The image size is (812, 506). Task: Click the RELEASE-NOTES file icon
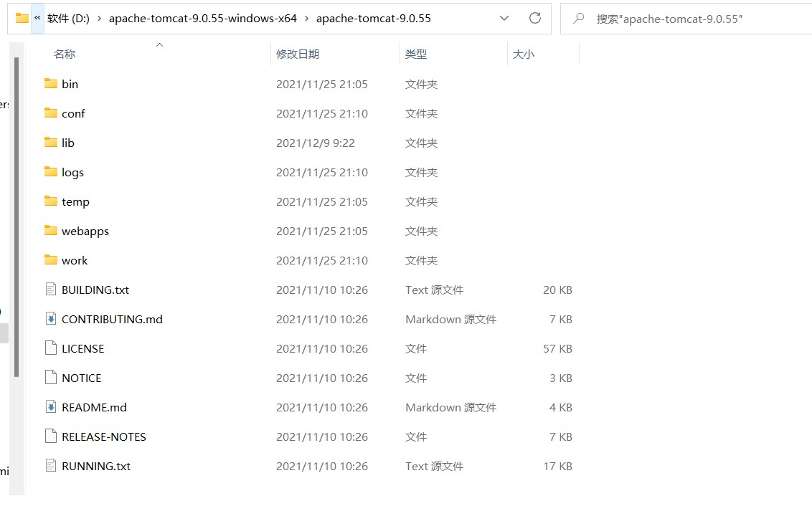tap(51, 436)
